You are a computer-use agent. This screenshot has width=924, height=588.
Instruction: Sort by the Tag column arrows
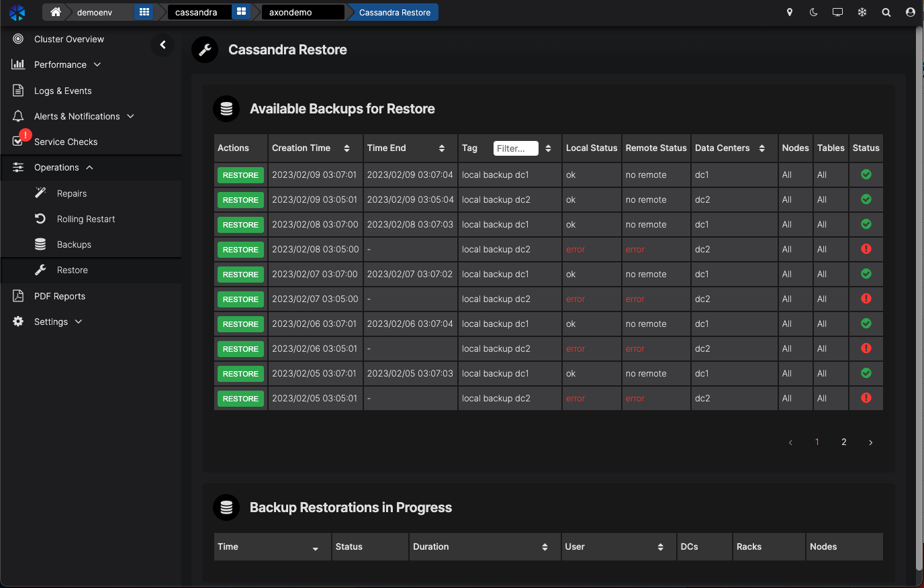pos(549,148)
